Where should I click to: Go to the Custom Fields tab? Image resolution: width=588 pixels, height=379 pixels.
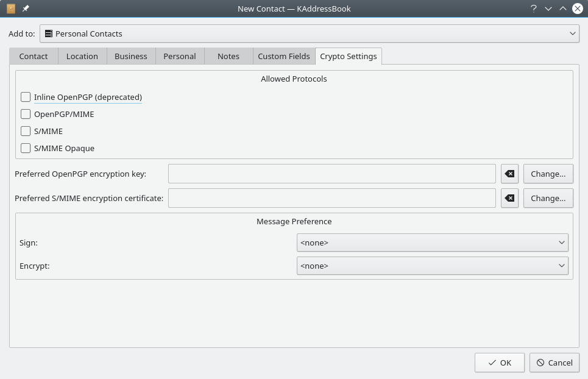pos(284,56)
